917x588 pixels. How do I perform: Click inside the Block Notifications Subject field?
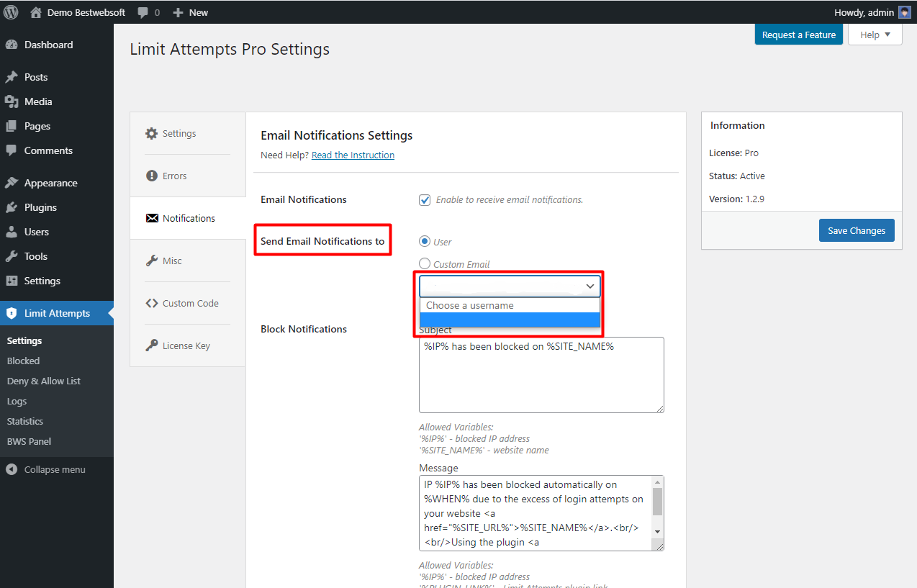(541, 375)
